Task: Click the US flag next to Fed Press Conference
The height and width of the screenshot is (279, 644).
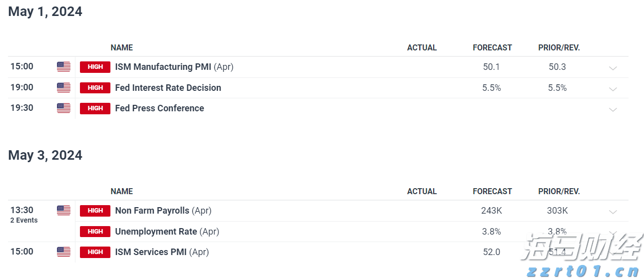Action: tap(63, 108)
